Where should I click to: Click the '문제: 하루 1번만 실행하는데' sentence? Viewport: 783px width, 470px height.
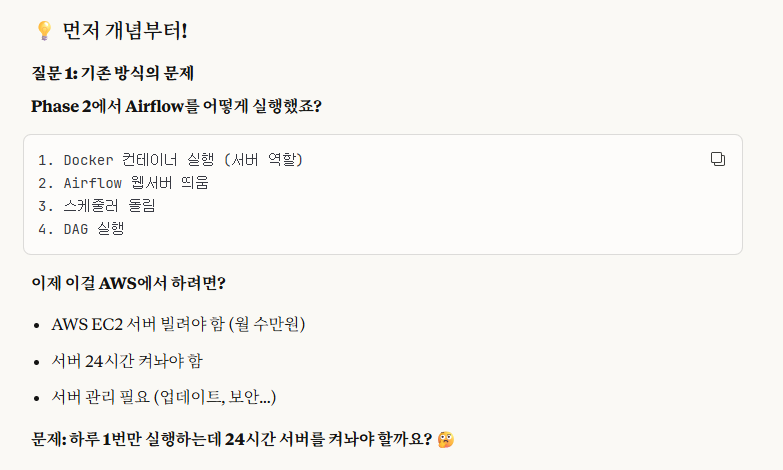[x=232, y=440]
